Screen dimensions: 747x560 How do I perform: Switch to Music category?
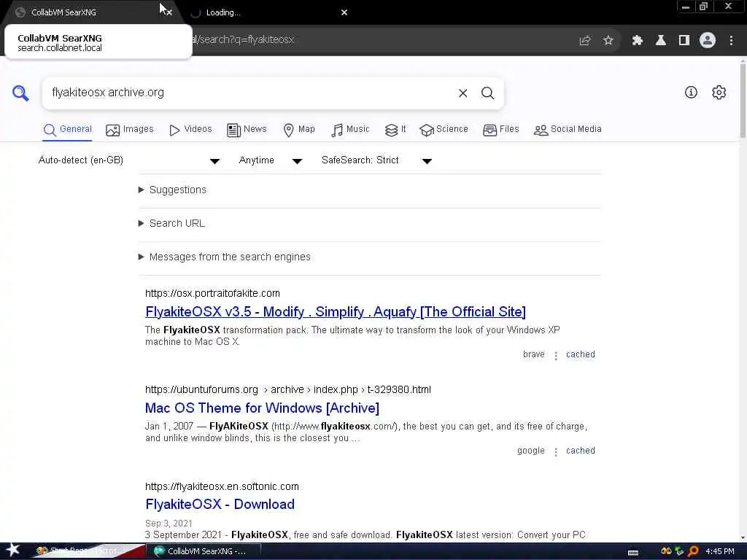pyautogui.click(x=350, y=130)
